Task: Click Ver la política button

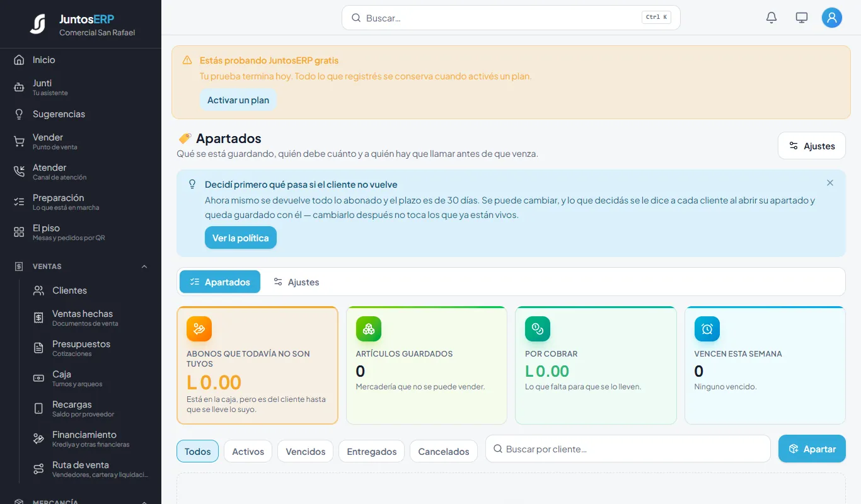Action: [x=241, y=238]
